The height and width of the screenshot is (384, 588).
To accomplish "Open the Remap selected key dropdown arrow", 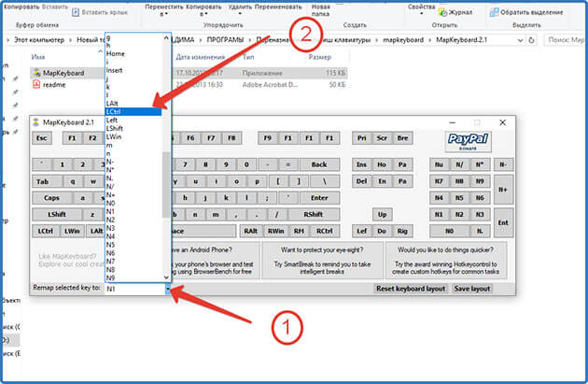I will click(x=168, y=289).
